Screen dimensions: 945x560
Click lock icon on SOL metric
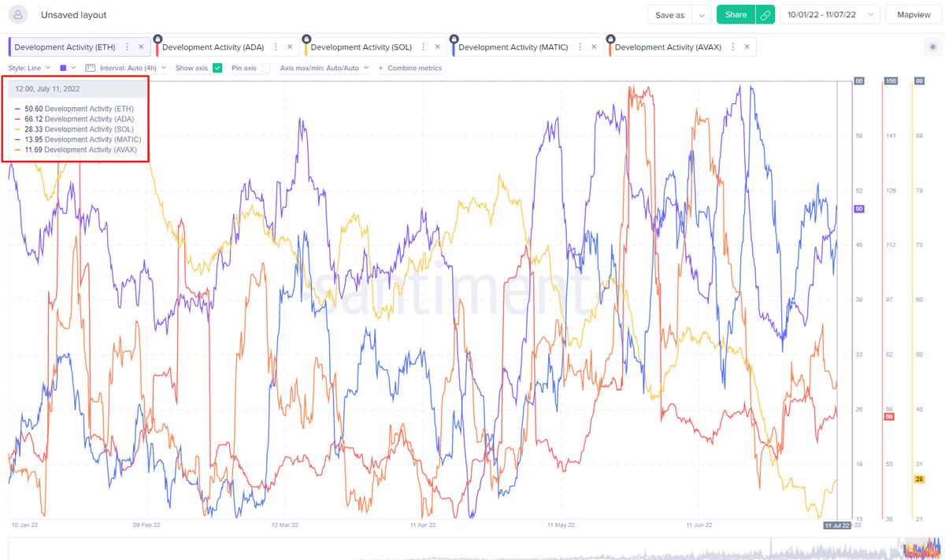coord(306,38)
